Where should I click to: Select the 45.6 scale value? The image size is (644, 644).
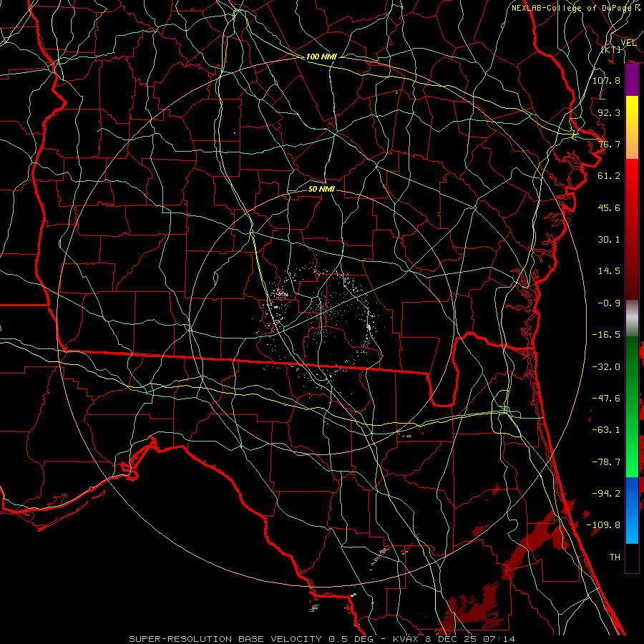(609, 208)
